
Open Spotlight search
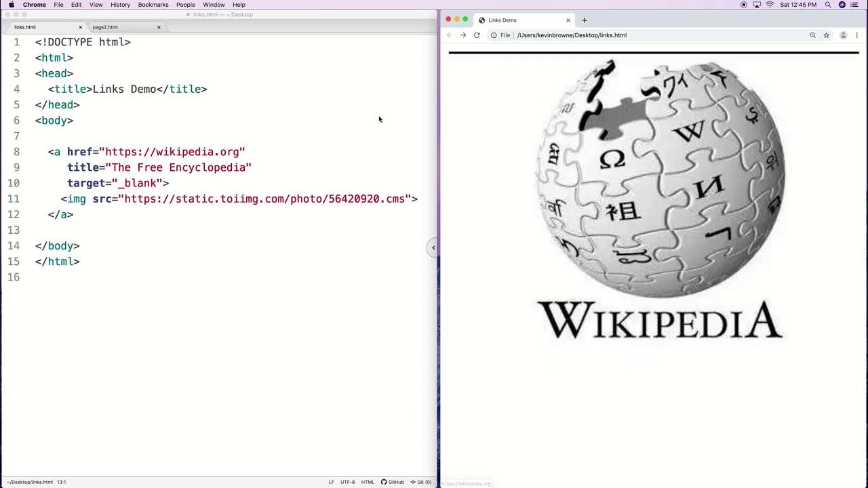(x=828, y=5)
